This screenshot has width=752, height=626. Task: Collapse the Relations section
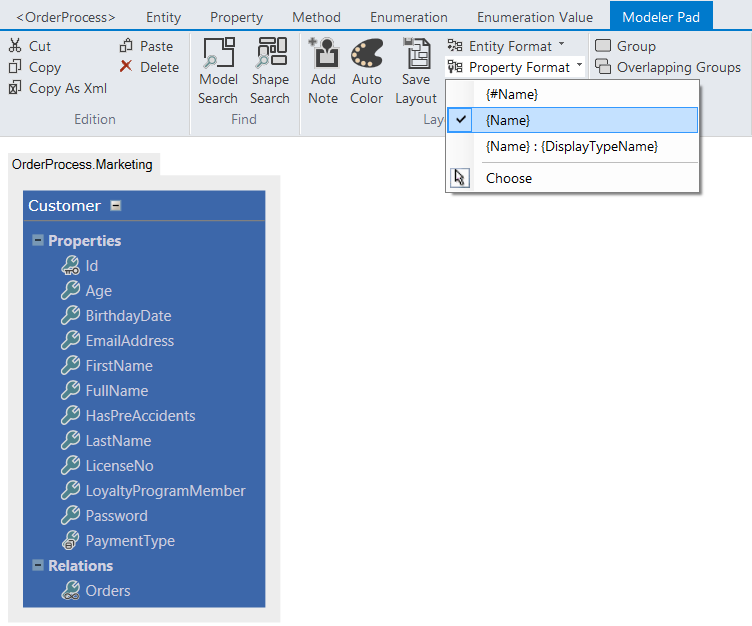point(38,566)
